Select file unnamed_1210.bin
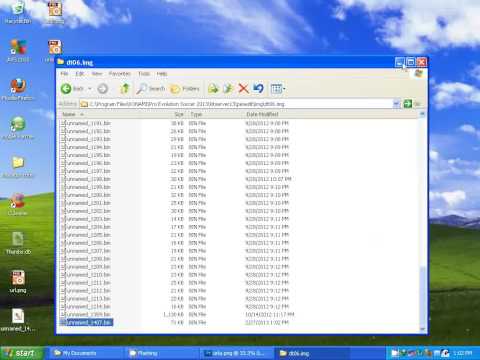This screenshot has width=480, height=360. [x=86, y=275]
